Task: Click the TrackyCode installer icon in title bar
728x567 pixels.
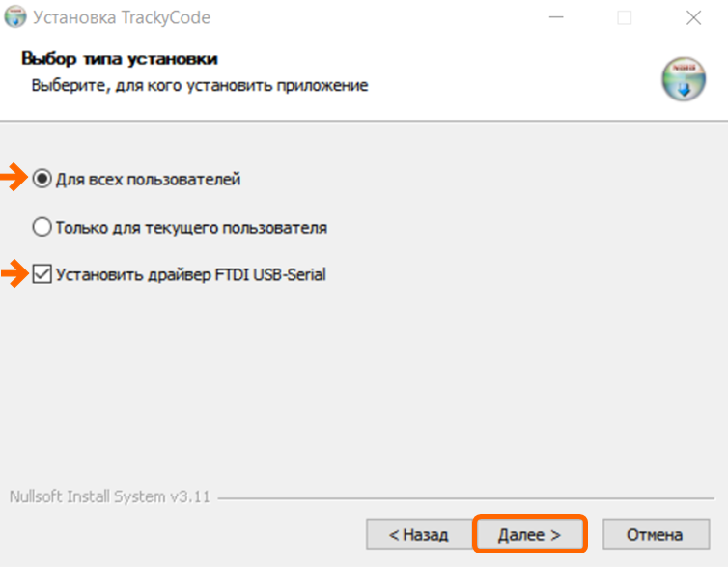Action: click(x=16, y=17)
